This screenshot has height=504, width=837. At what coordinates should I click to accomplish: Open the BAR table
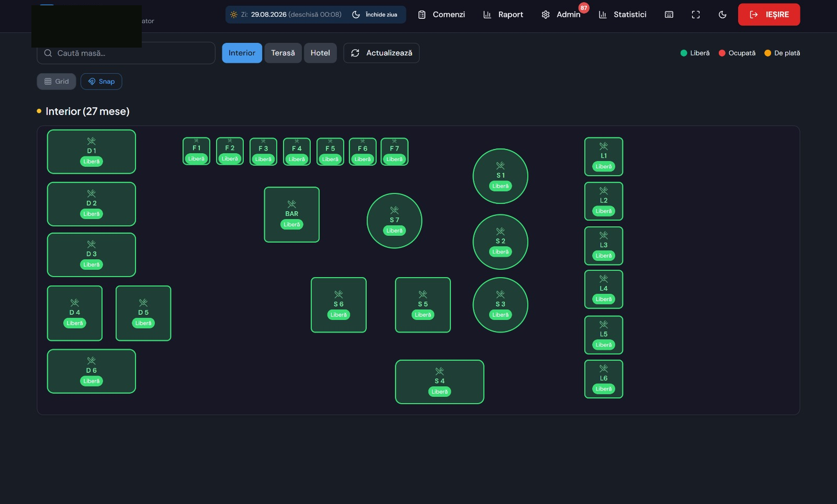pos(292,214)
